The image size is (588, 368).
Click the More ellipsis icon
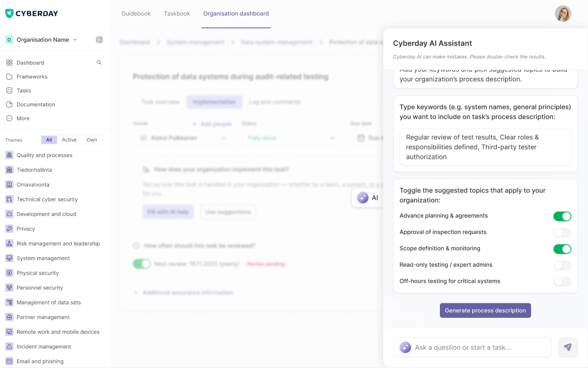(9, 118)
